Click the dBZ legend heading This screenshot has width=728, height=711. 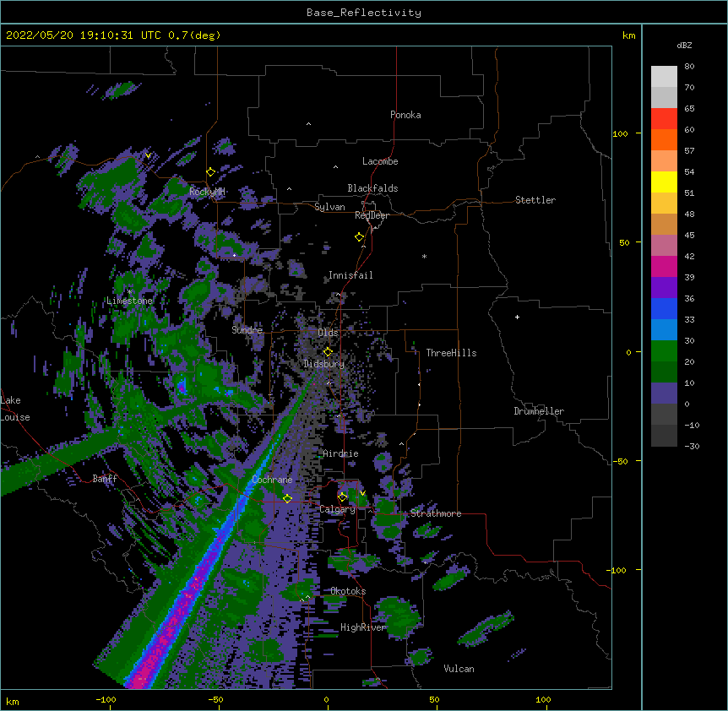pos(684,46)
